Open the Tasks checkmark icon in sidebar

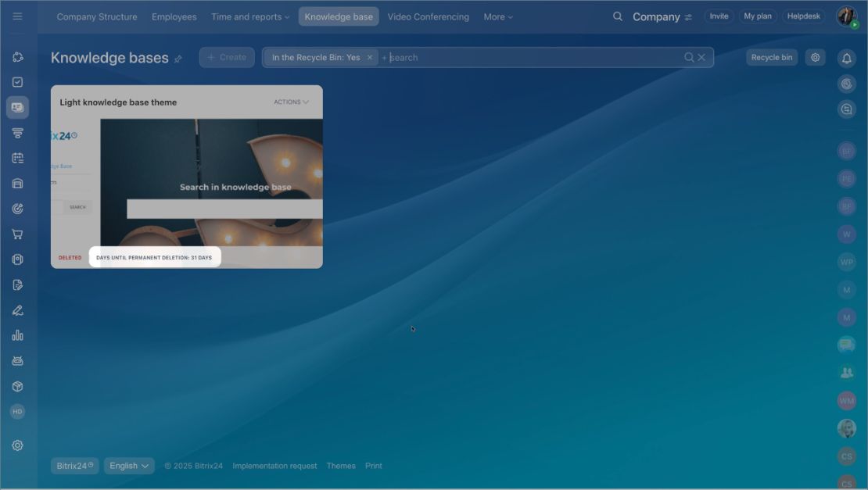[x=18, y=82]
